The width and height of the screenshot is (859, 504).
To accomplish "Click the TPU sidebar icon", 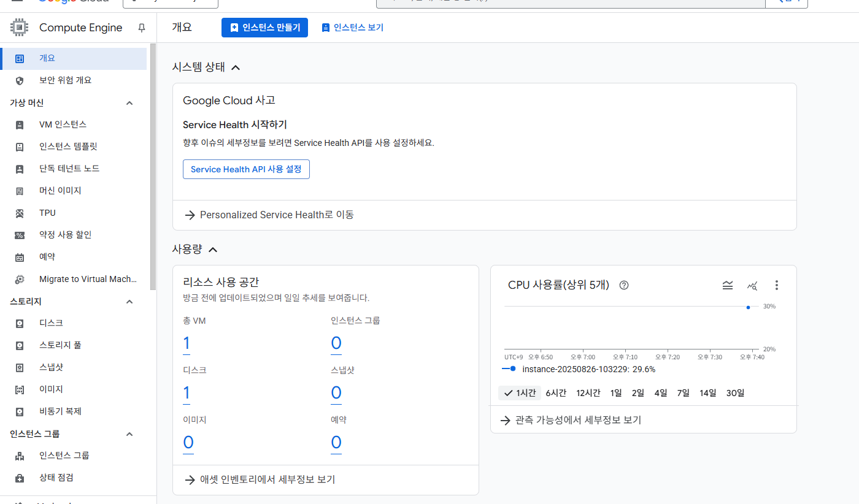I will pos(20,213).
